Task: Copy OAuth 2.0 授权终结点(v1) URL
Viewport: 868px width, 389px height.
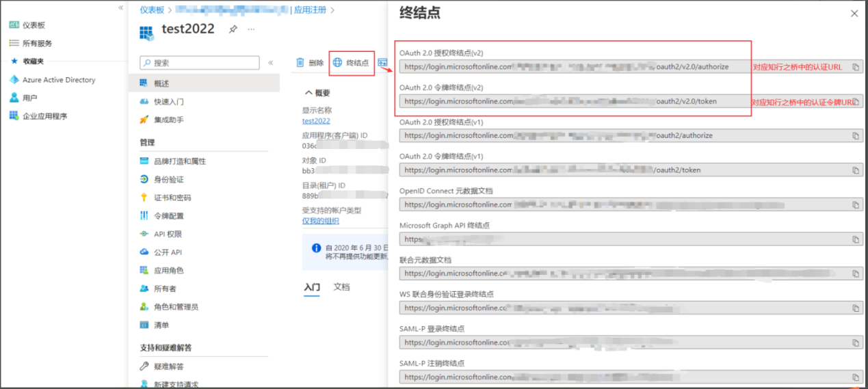Action: click(x=856, y=135)
